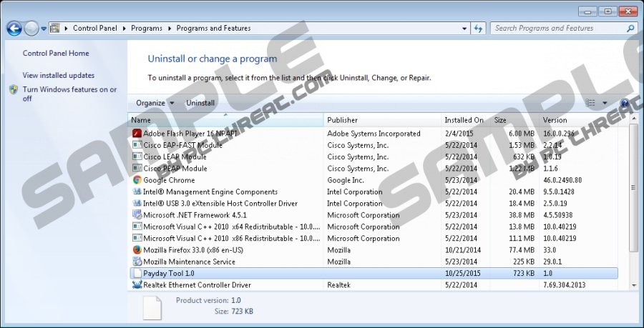The width and height of the screenshot is (644, 328).
Task: Click the Intel Management Engine Components icon
Action: tap(137, 192)
